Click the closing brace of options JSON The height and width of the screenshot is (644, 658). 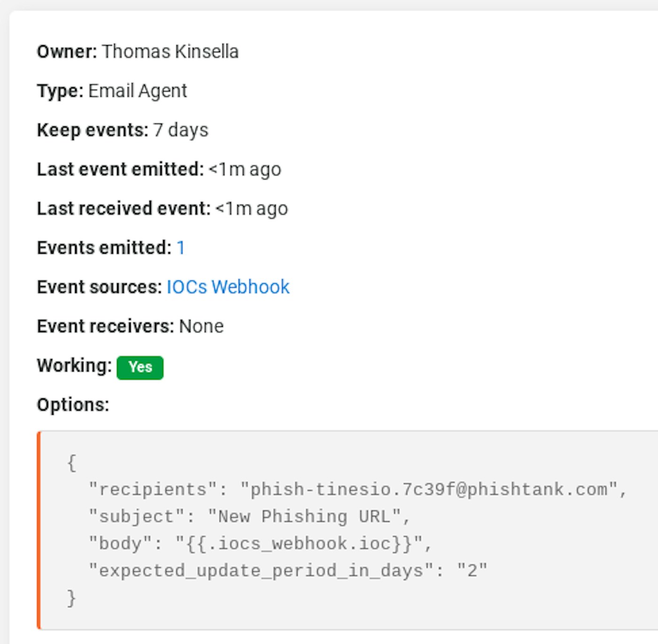click(x=71, y=598)
